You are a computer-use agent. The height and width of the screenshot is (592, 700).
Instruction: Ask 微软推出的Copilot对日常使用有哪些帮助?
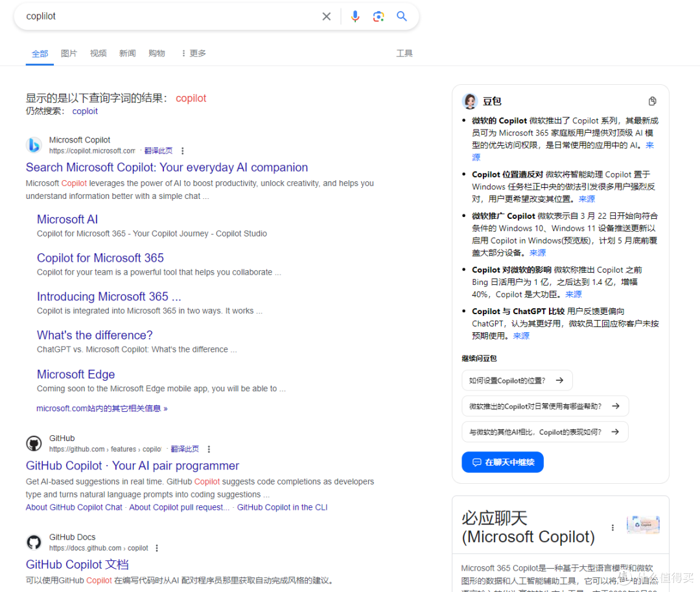click(x=545, y=406)
